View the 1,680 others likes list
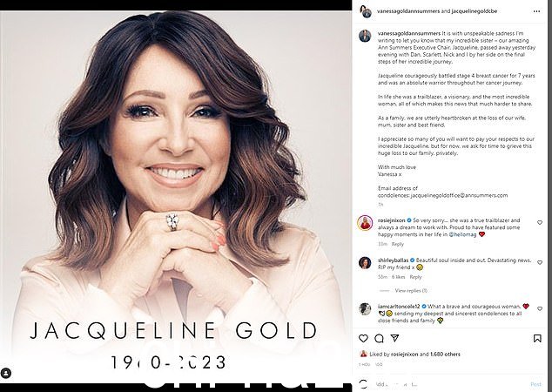 coord(445,355)
